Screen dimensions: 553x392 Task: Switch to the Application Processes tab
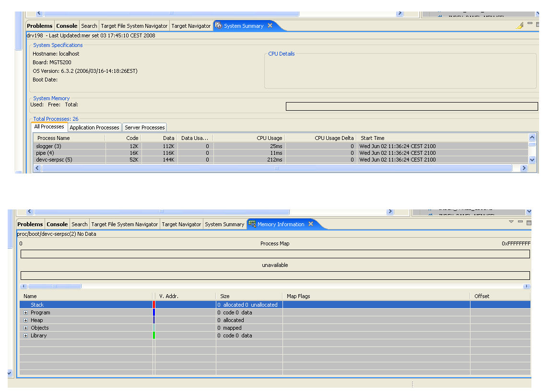pos(94,127)
